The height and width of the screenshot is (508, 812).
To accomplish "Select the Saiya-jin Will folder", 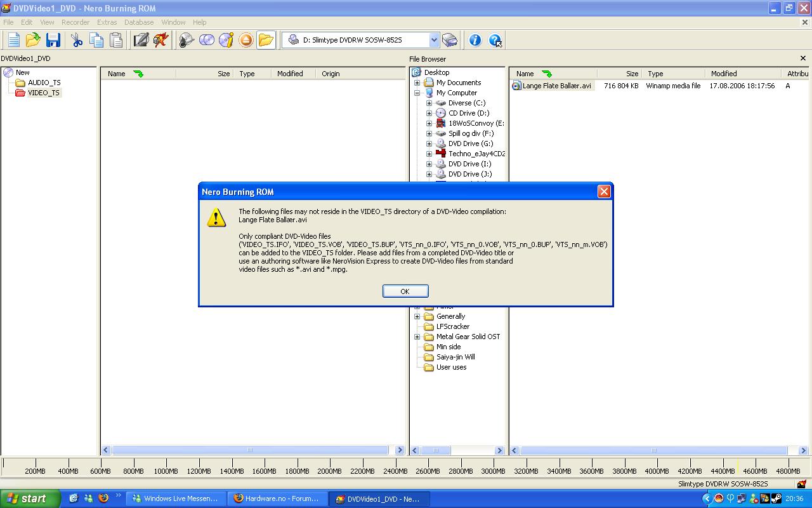I will [449, 357].
